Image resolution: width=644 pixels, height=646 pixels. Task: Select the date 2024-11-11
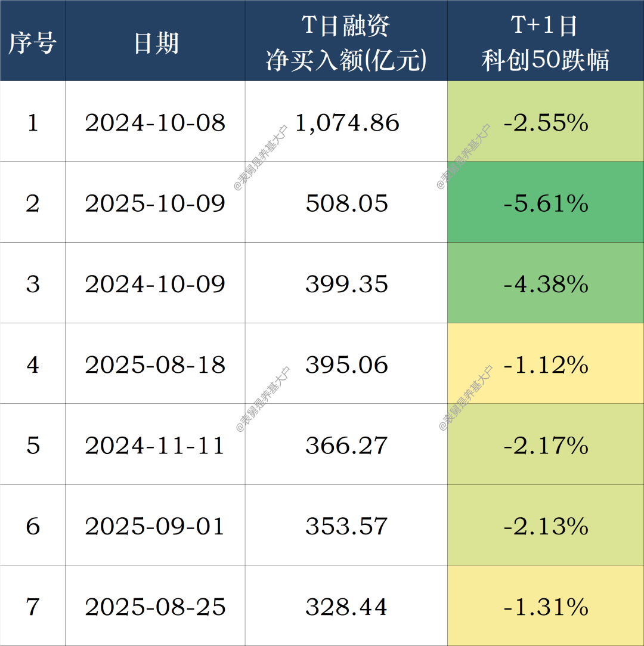(x=156, y=446)
